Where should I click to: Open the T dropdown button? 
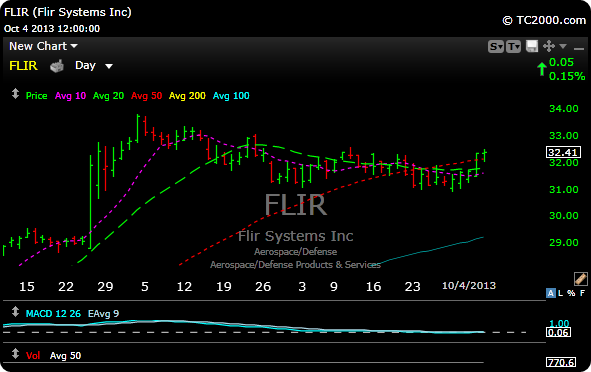tap(513, 47)
